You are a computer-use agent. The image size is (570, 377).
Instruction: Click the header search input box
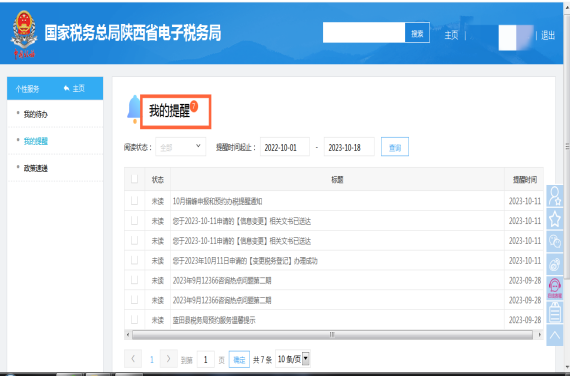(x=364, y=32)
